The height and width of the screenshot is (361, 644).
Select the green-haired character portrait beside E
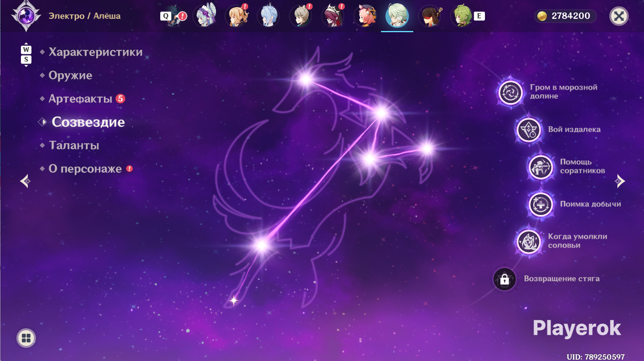click(462, 16)
